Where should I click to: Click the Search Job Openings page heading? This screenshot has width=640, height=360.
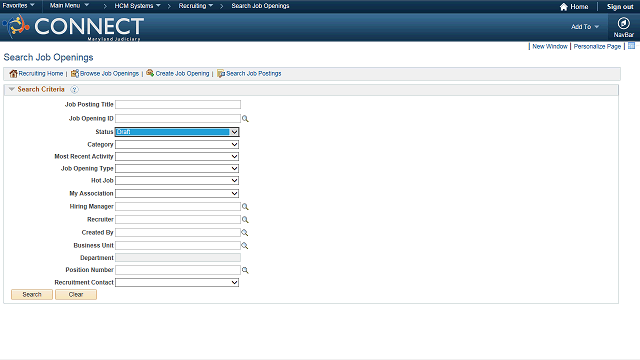click(x=49, y=58)
